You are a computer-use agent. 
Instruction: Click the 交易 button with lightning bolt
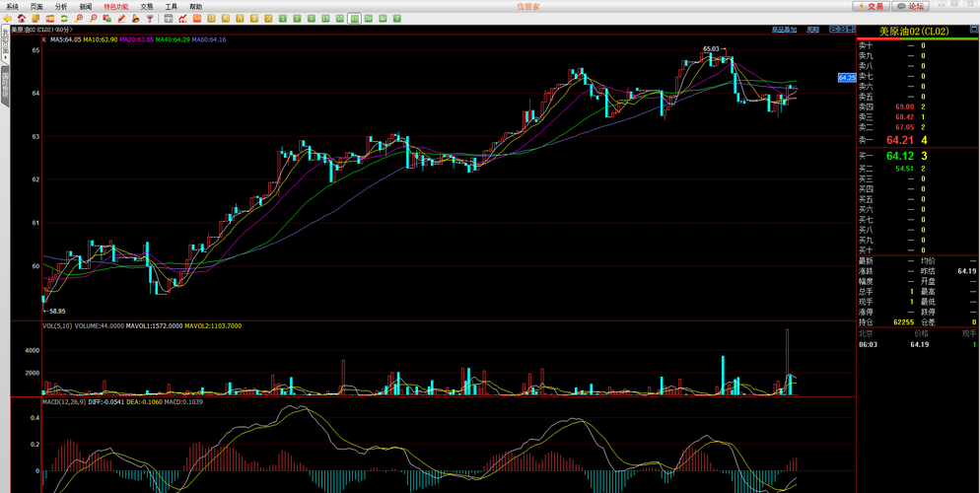pyautogui.click(x=871, y=6)
